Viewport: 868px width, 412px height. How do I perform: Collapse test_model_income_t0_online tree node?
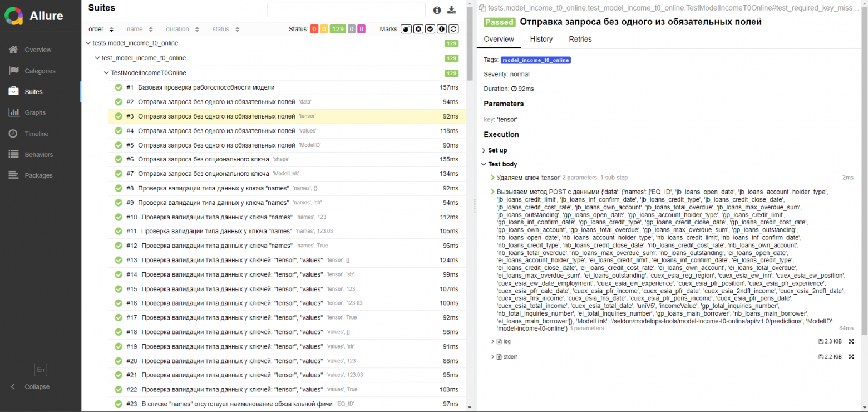click(x=97, y=58)
